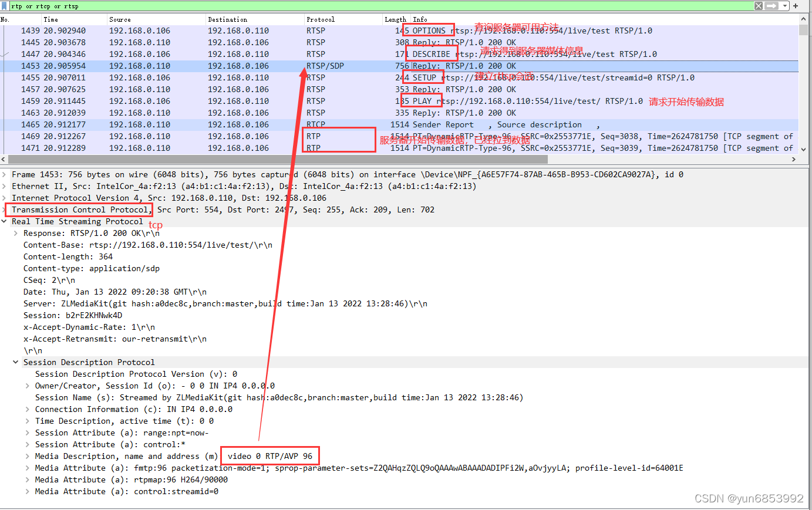Select x-Accept-Dynamic-Rate: 1 line

coord(89,327)
